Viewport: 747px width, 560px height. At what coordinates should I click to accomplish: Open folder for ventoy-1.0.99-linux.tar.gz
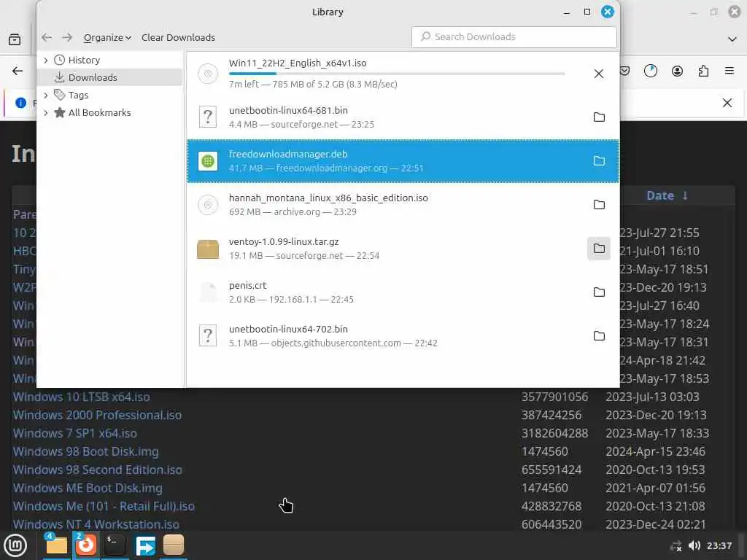click(599, 249)
